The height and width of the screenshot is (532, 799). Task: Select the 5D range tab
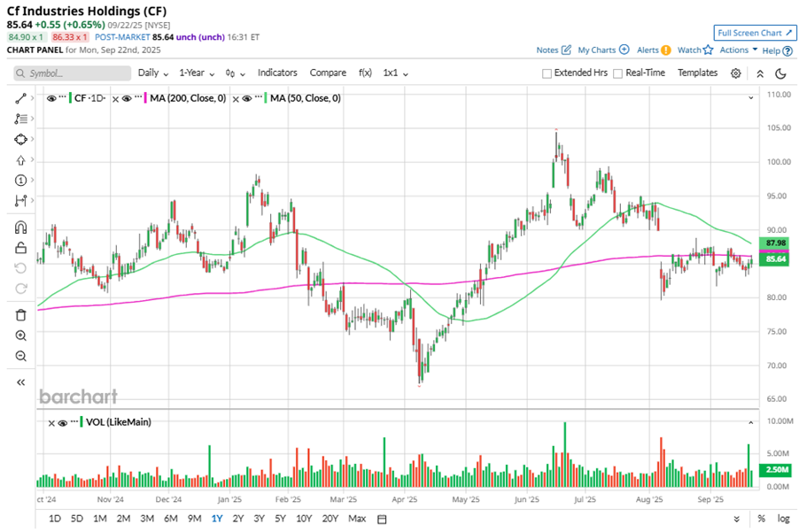pyautogui.click(x=76, y=519)
